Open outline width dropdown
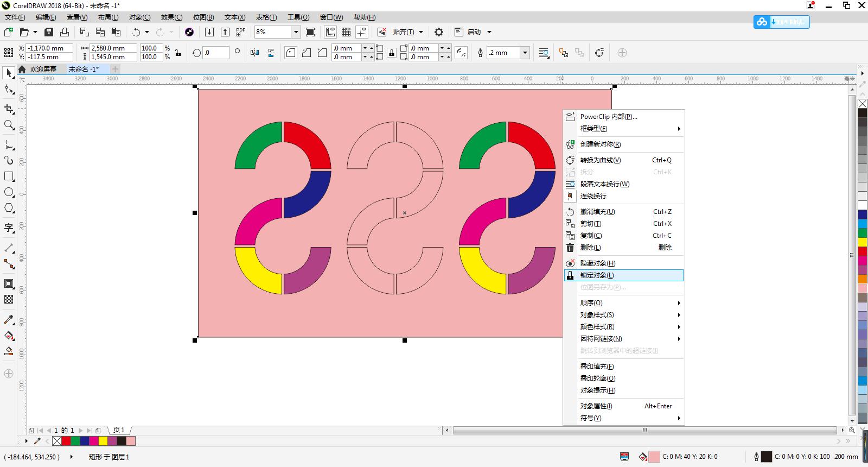 coord(525,53)
